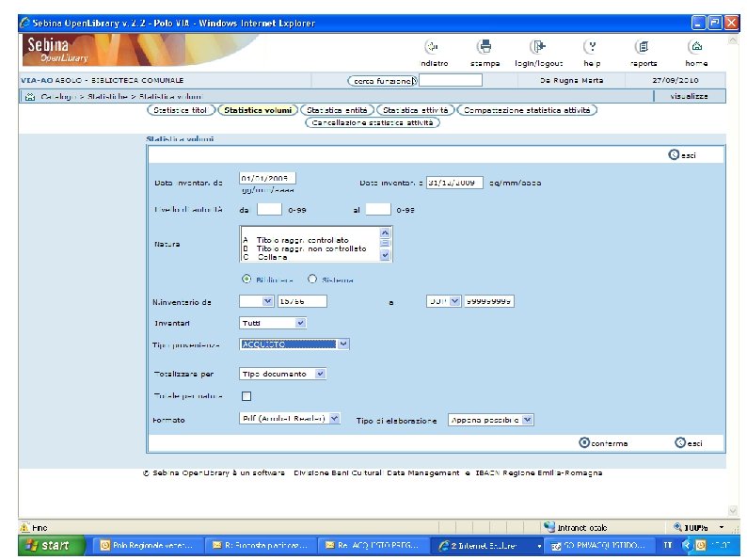Open help icon in top toolbar
This screenshot has width=747, height=560.
[x=592, y=47]
